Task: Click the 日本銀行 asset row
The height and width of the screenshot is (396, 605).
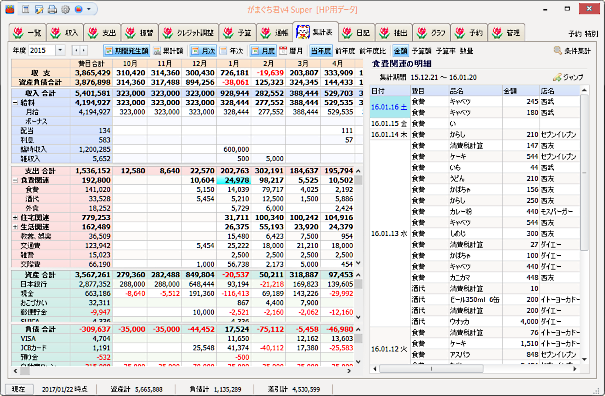Action: pyautogui.click(x=34, y=284)
